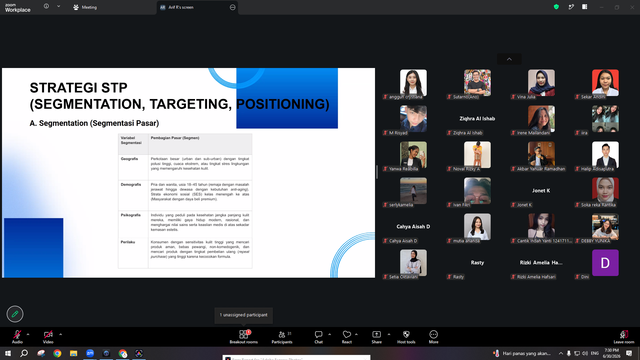
Task: Click the meeting info icon
Action: pyautogui.click(x=47, y=6)
